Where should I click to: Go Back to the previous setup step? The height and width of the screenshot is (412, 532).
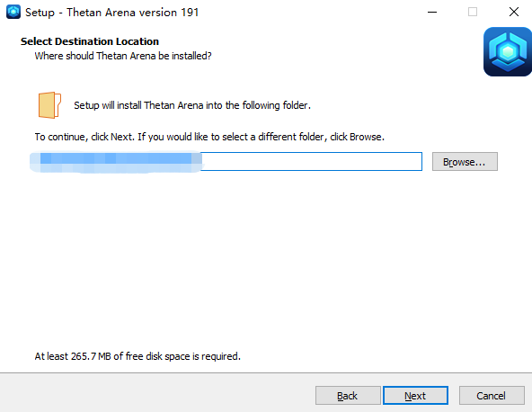[348, 395]
